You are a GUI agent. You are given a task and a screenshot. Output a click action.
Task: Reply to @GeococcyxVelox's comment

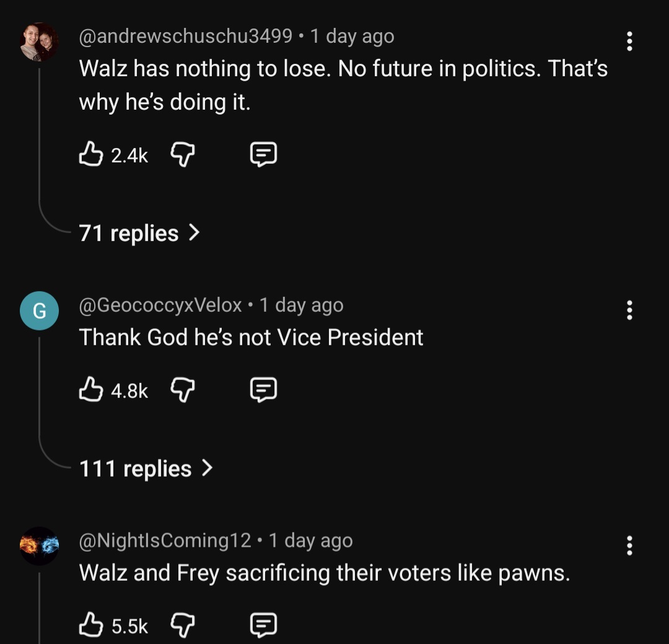pyautogui.click(x=263, y=390)
